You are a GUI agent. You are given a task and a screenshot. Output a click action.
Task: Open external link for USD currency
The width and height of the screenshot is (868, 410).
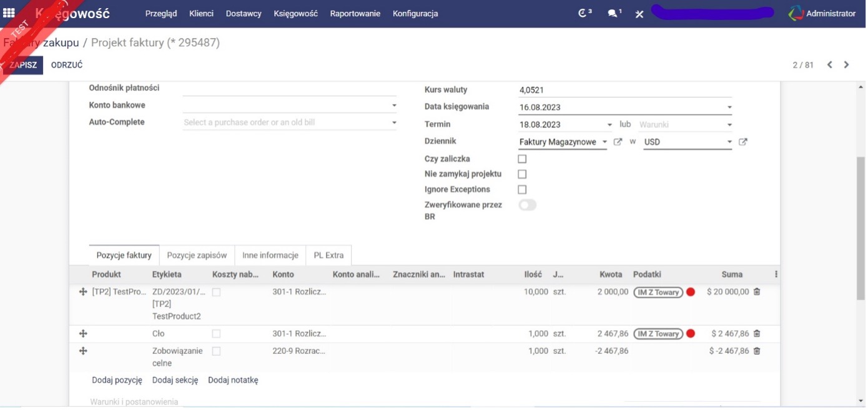[x=743, y=142]
